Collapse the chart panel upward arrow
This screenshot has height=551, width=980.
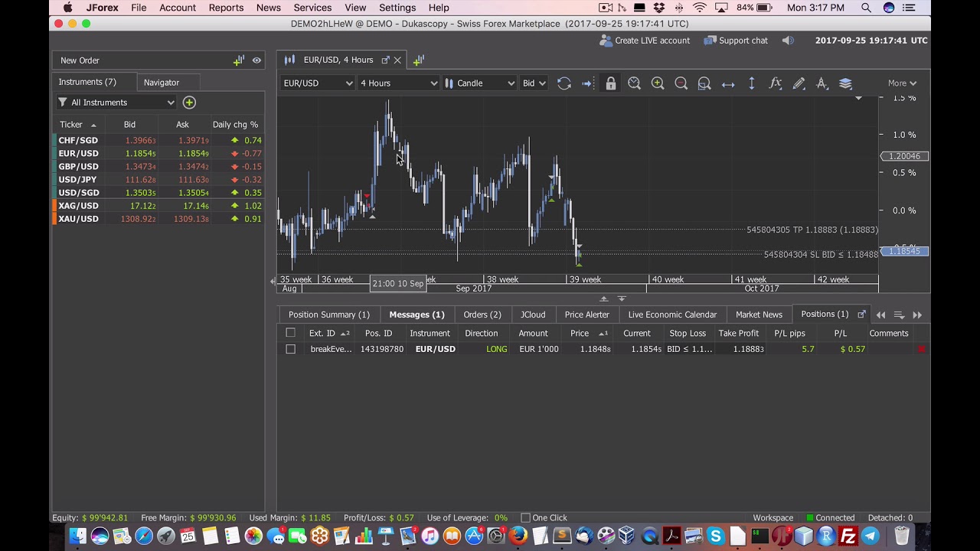click(603, 298)
